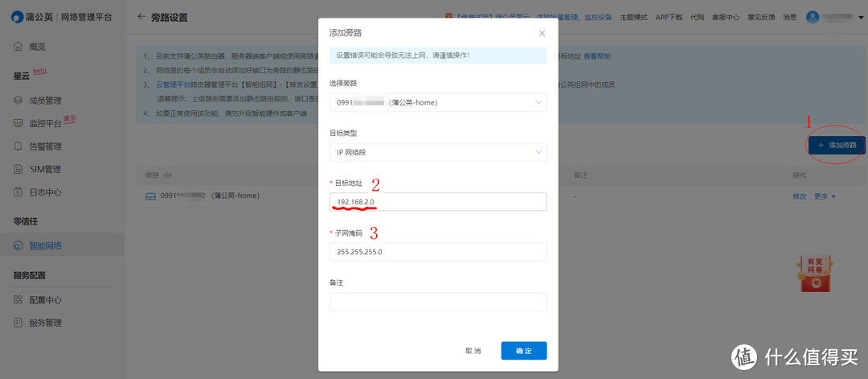Open 意见反馈 in the top bar
868x379 pixels.
(x=761, y=17)
